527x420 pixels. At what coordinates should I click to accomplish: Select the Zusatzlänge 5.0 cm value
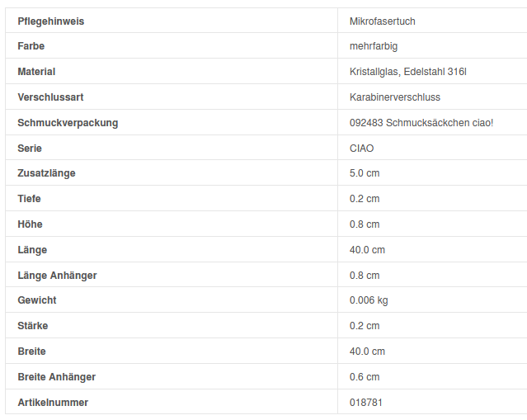(365, 173)
